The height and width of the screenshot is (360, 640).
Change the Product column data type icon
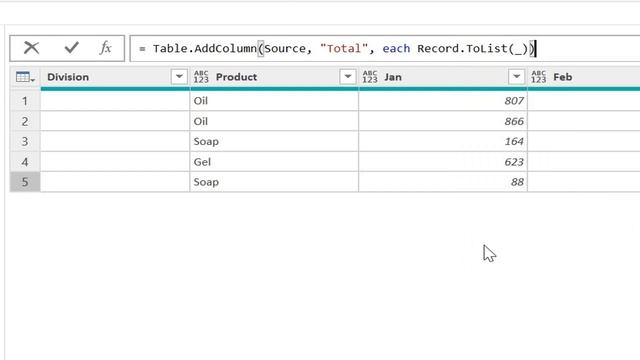click(x=201, y=77)
